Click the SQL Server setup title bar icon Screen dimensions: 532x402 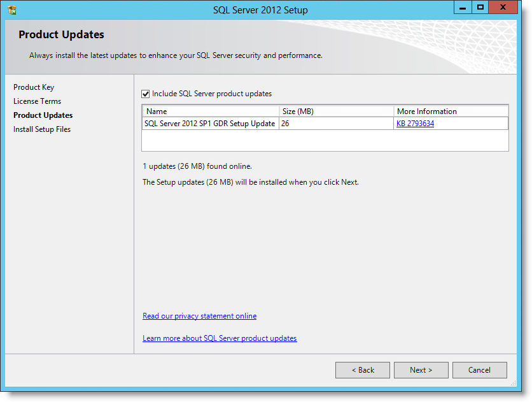[12, 10]
